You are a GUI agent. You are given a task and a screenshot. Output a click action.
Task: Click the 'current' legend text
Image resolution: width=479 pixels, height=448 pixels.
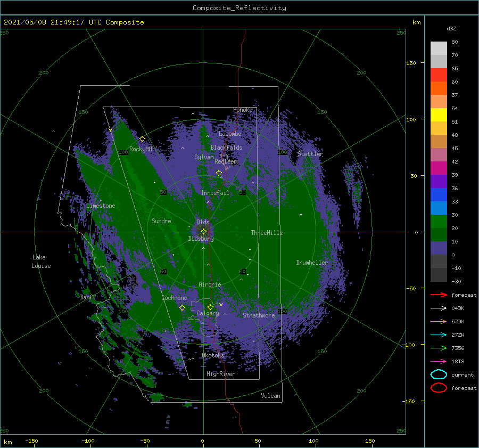(x=463, y=374)
